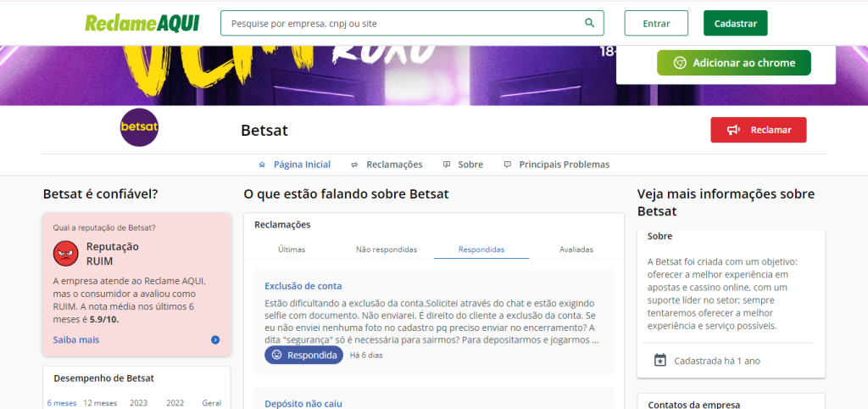
Task: Select the 2023 performance period
Action: pos(138,403)
